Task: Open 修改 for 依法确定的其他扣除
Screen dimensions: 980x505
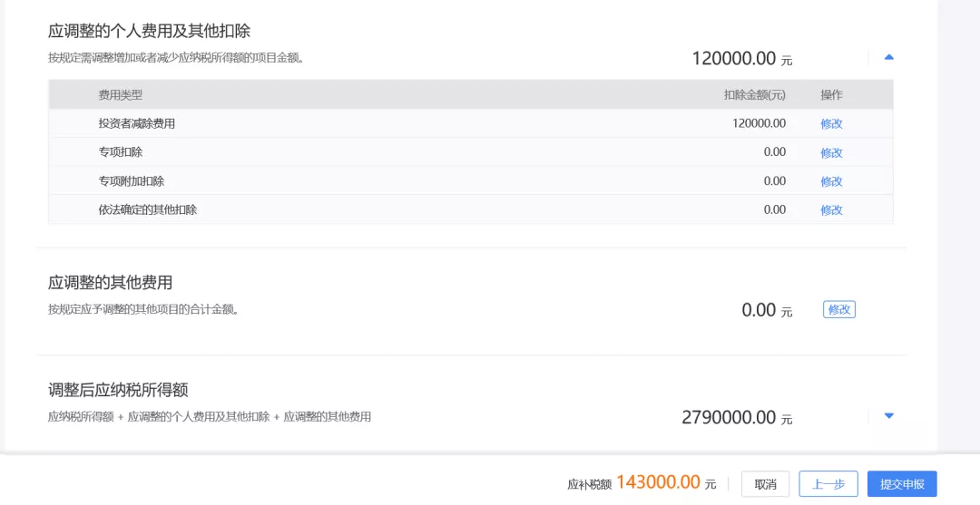Action: coord(831,209)
